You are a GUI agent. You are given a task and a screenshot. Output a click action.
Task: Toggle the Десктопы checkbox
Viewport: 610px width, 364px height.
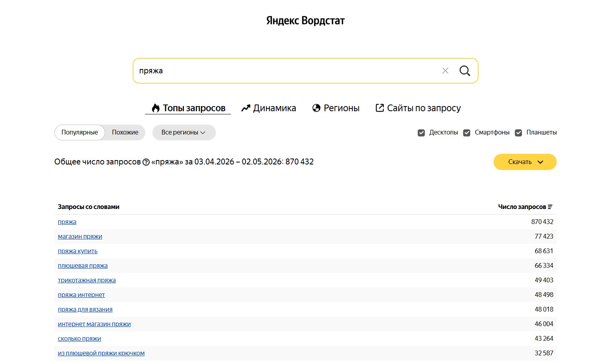point(421,133)
